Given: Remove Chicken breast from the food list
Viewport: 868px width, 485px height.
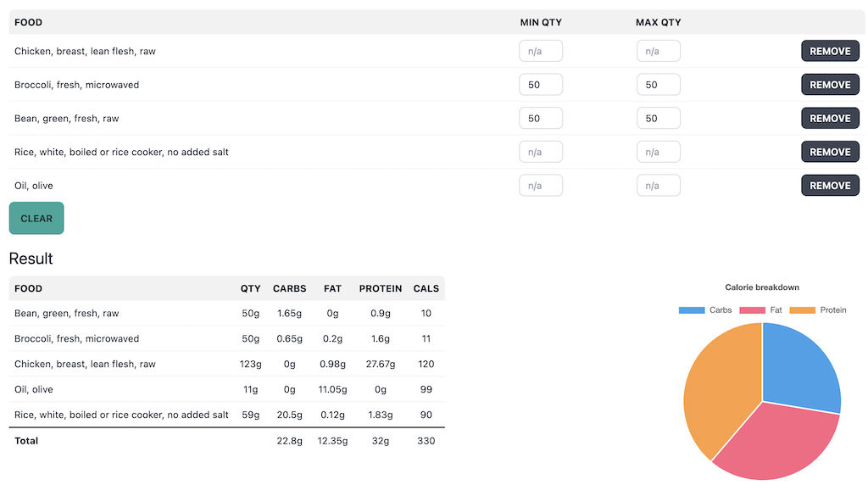Looking at the screenshot, I should pos(829,51).
